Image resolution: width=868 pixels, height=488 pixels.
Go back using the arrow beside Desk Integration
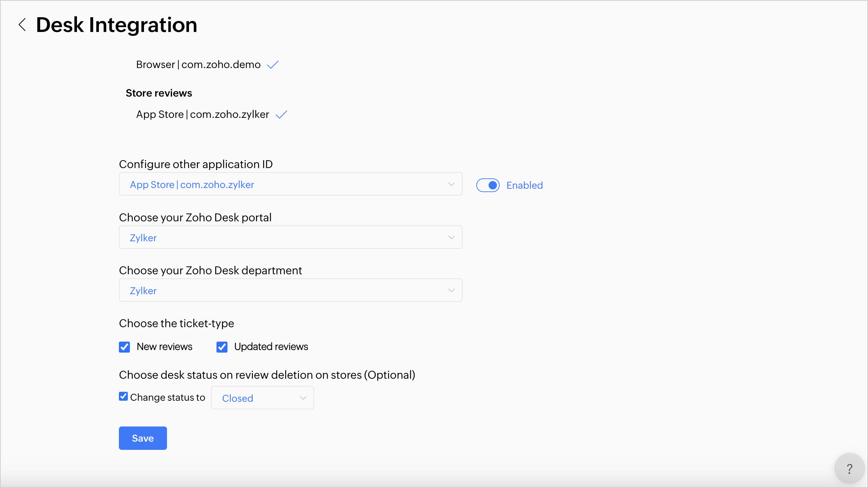[x=22, y=25]
